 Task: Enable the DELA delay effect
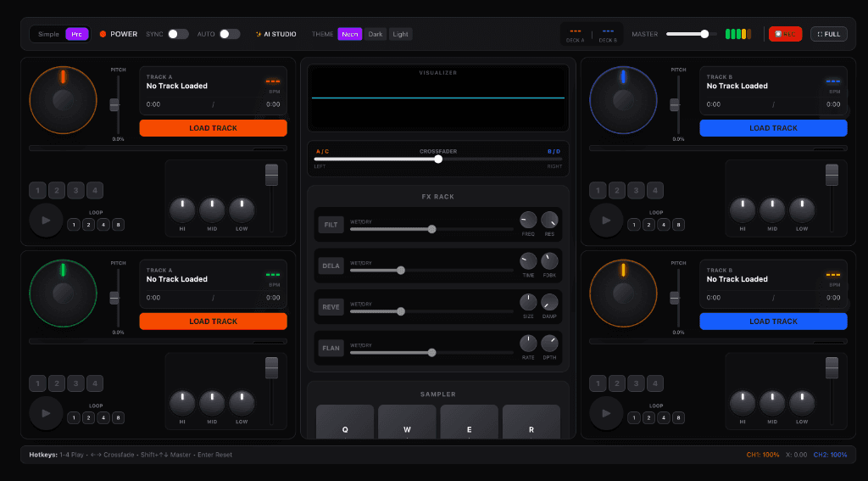point(331,266)
